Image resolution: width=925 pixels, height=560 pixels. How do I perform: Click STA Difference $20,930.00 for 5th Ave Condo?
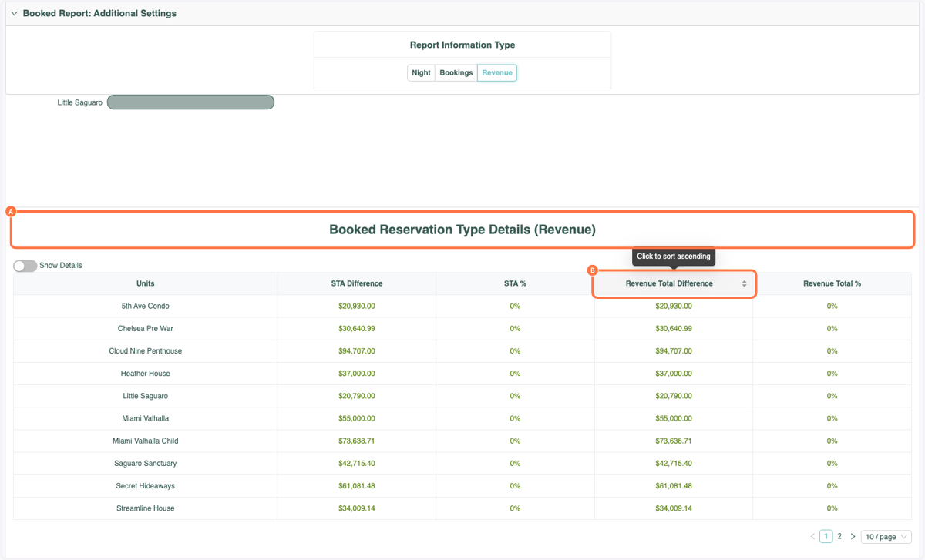pyautogui.click(x=357, y=306)
